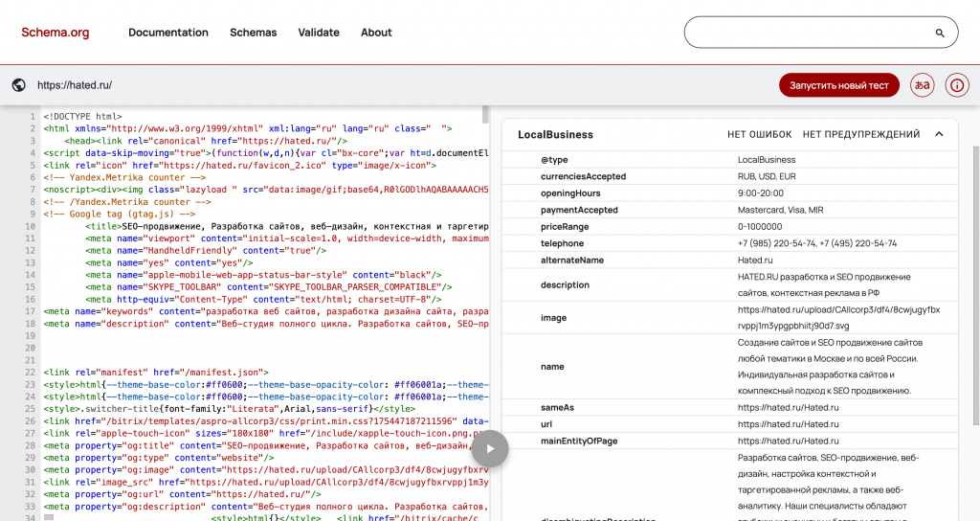
Task: Open the About menu item
Action: point(376,33)
